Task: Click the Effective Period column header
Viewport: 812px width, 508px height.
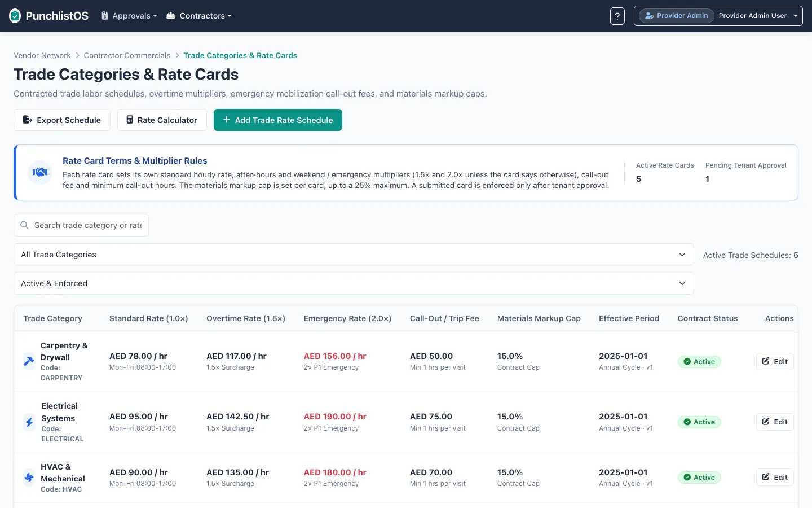Action: pyautogui.click(x=629, y=318)
